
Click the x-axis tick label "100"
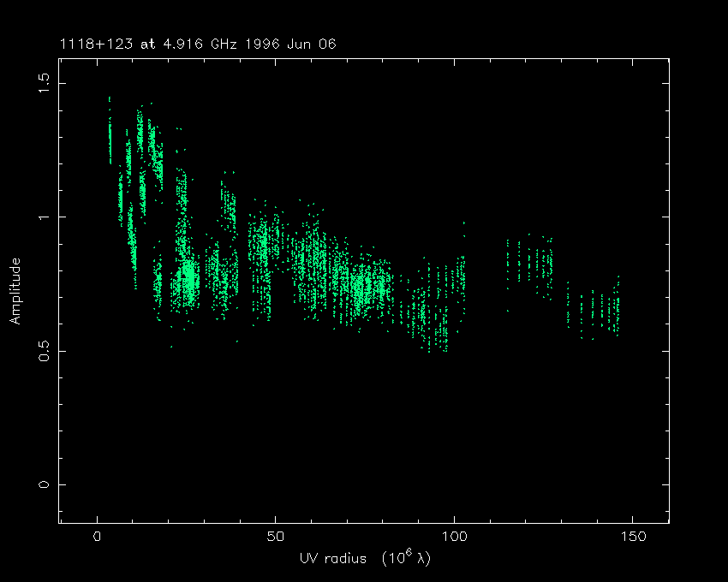pos(454,537)
